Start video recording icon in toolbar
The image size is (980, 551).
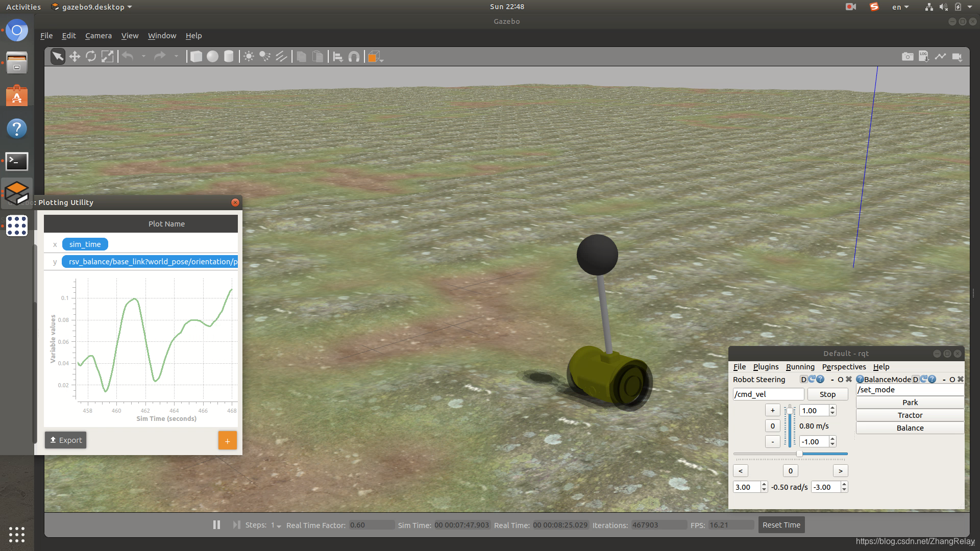coord(957,57)
